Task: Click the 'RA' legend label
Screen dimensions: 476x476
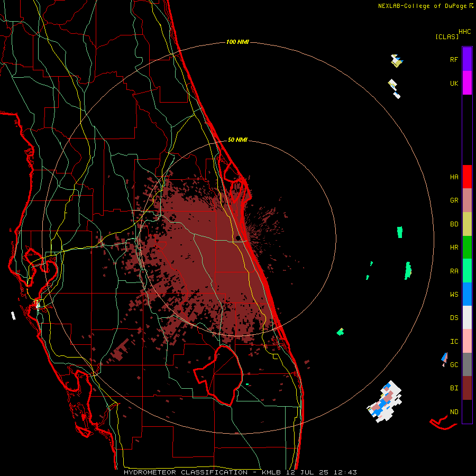Action: click(x=454, y=271)
